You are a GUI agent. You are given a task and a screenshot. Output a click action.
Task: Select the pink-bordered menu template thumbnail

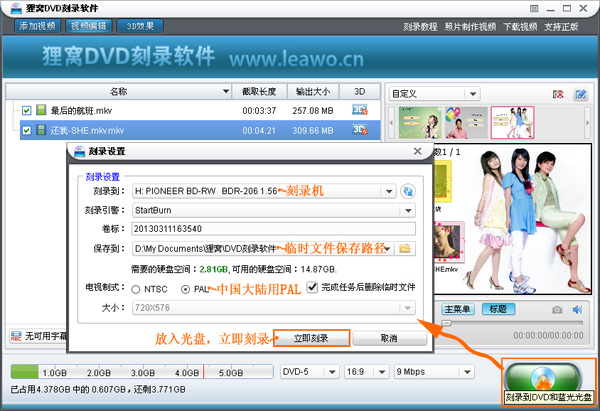512,122
